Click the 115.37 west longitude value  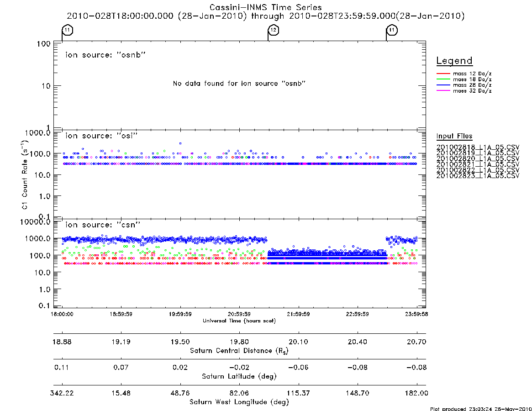pyautogui.click(x=298, y=393)
